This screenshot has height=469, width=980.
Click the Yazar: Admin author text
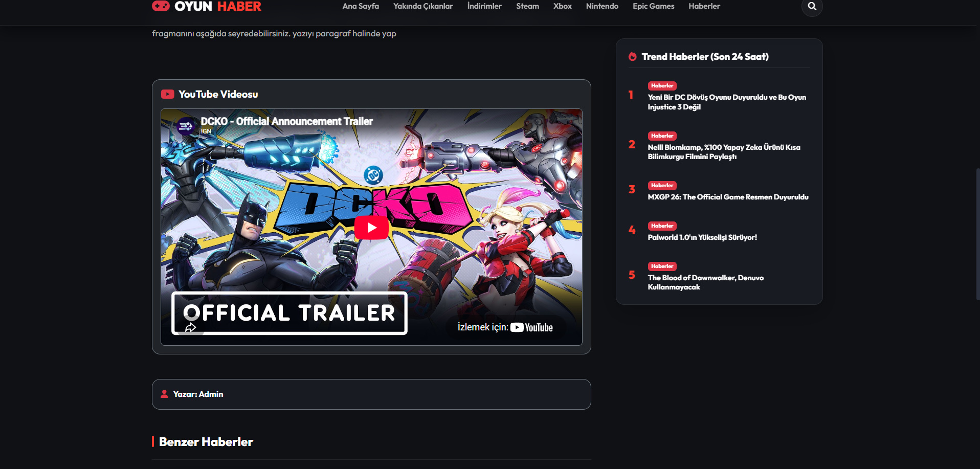pos(198,394)
